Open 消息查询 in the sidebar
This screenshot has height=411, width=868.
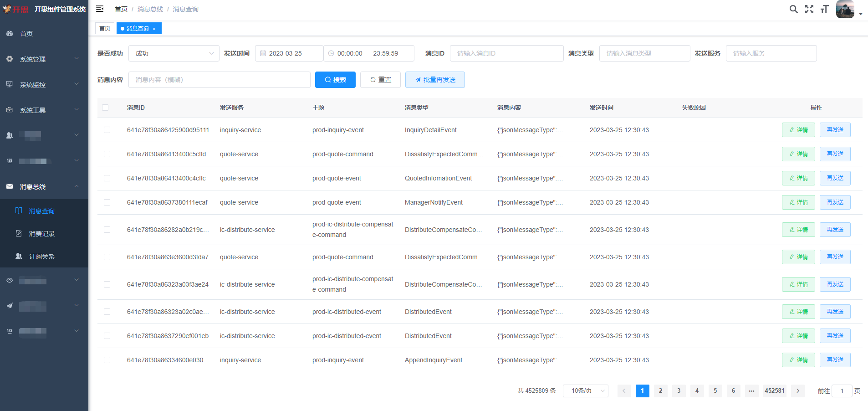pyautogui.click(x=44, y=211)
